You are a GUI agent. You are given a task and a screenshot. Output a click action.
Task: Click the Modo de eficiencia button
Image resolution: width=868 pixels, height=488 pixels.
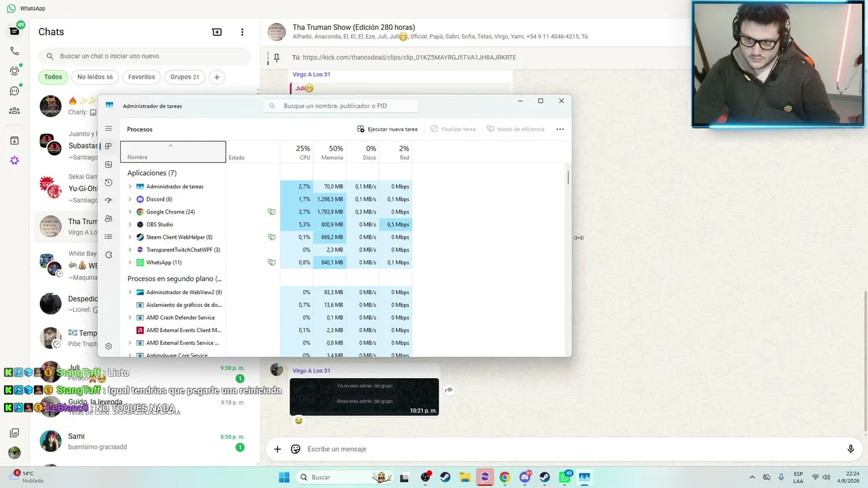click(x=515, y=129)
